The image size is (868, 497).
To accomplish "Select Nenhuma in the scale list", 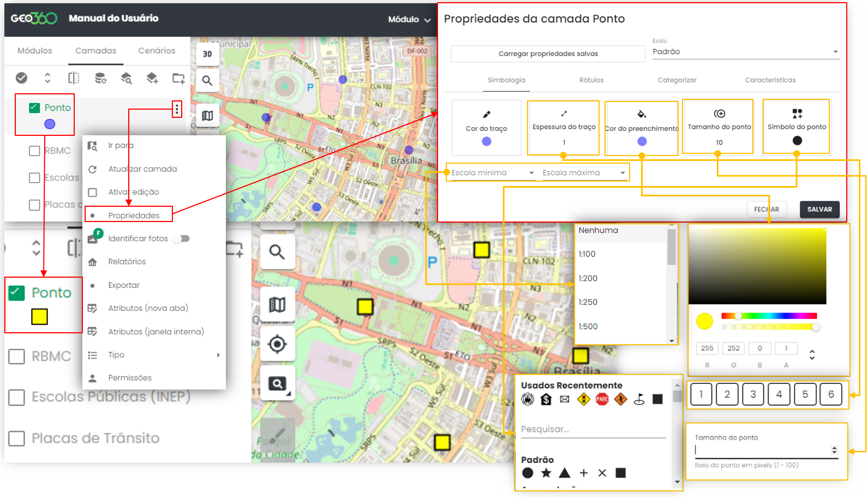I will tap(621, 231).
